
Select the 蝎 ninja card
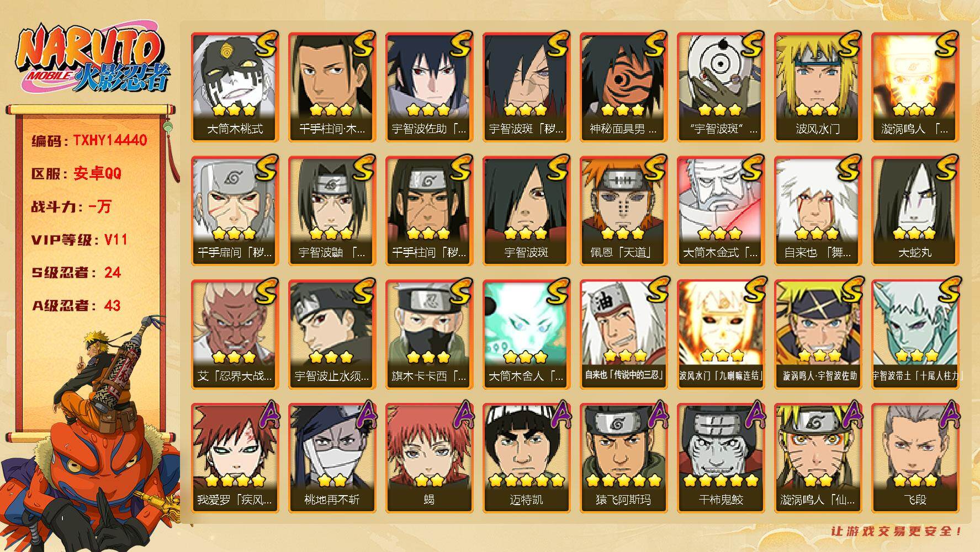(429, 458)
